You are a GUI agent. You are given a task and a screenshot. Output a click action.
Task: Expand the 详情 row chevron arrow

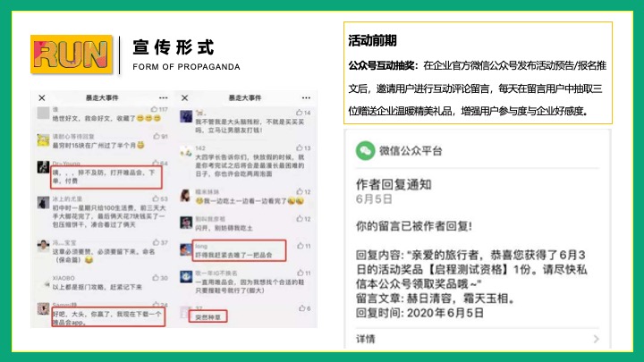[x=596, y=339]
